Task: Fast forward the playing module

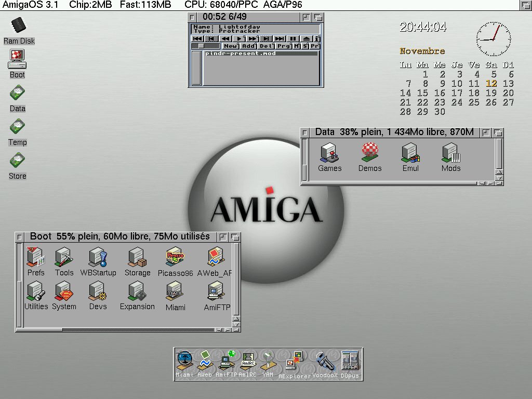Action: tap(252, 38)
